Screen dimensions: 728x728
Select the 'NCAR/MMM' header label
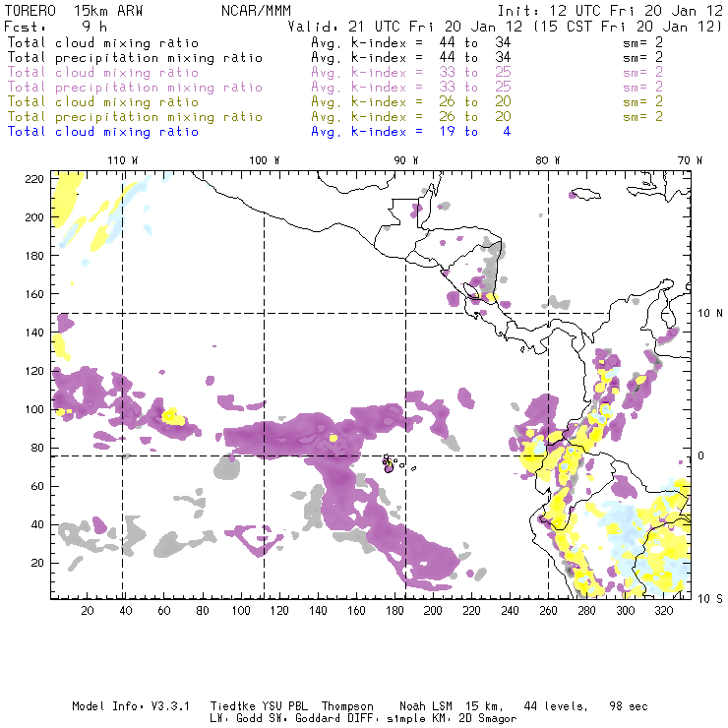(x=256, y=11)
